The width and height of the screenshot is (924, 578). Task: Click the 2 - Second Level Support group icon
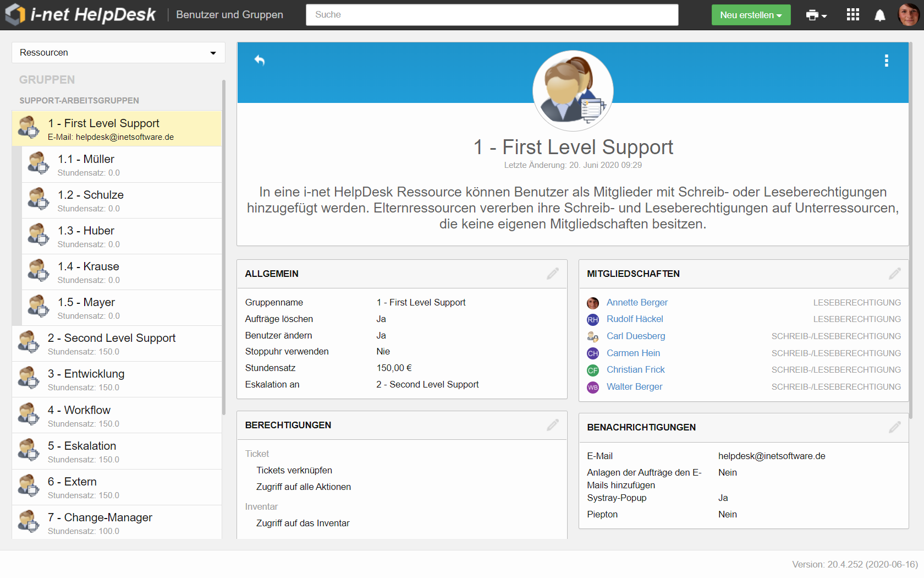coord(29,342)
